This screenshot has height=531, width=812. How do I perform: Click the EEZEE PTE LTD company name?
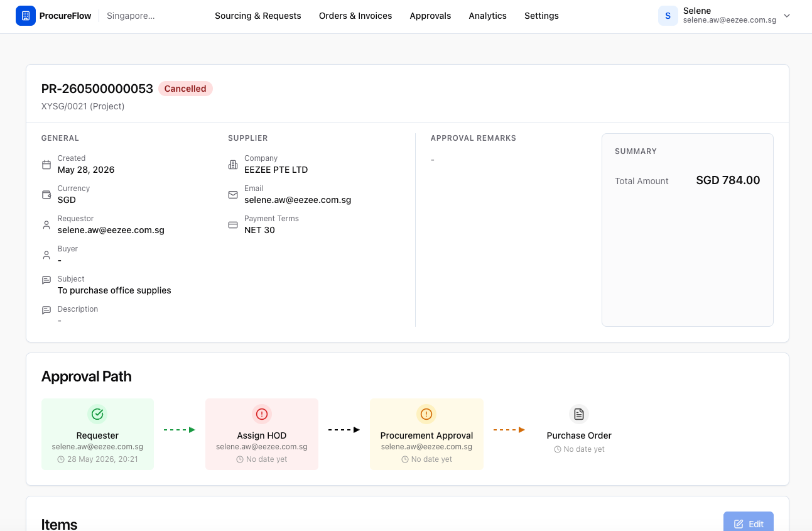(276, 170)
